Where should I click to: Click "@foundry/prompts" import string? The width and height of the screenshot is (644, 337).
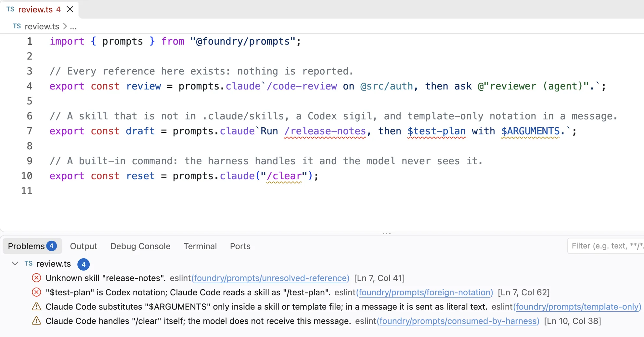[x=243, y=41]
